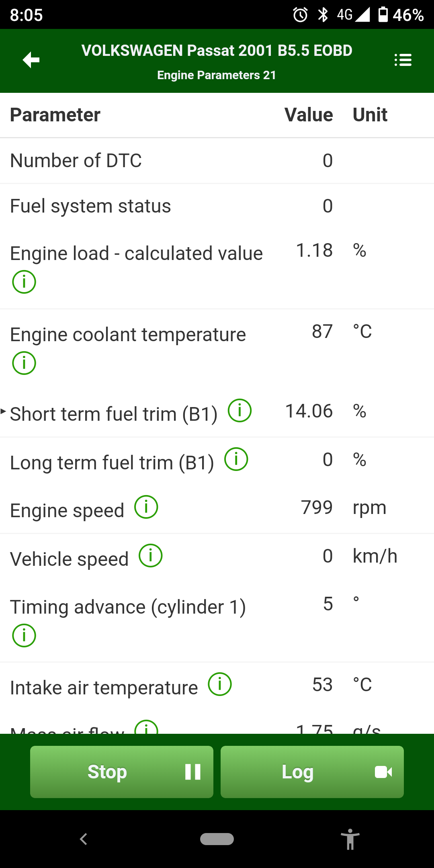Image resolution: width=434 pixels, height=868 pixels.
Task: Open the accessibility shortcut icon
Action: pos(350,839)
